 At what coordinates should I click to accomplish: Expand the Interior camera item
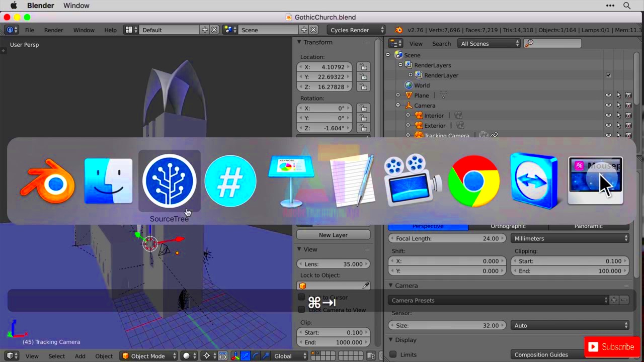click(408, 116)
